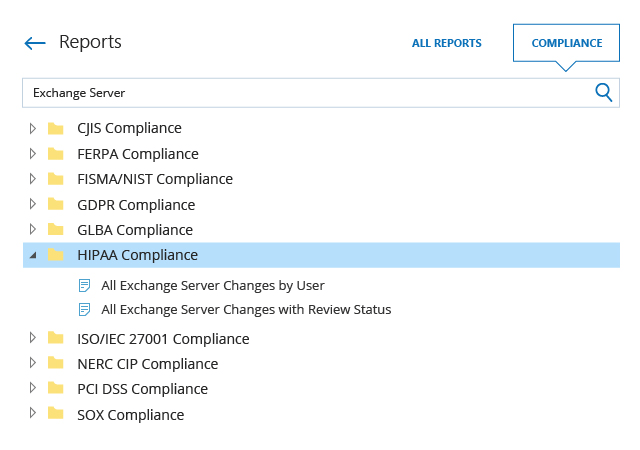640x450 pixels.
Task: Select the Compliance tab
Action: coord(566,43)
